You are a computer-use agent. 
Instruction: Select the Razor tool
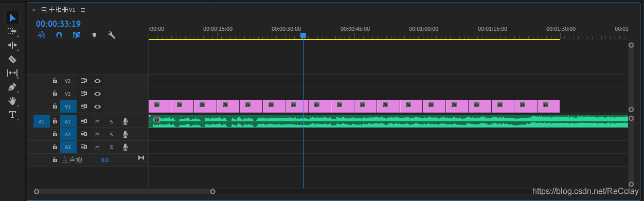pyautogui.click(x=12, y=59)
